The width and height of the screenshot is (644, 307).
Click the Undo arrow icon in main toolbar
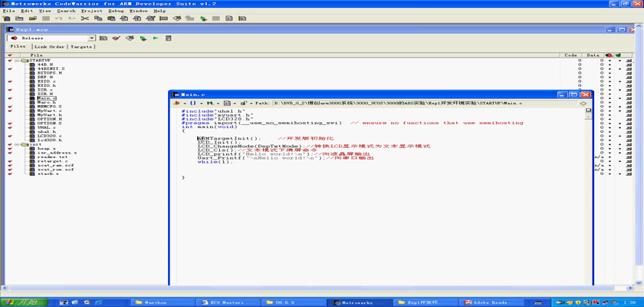tap(58, 18)
